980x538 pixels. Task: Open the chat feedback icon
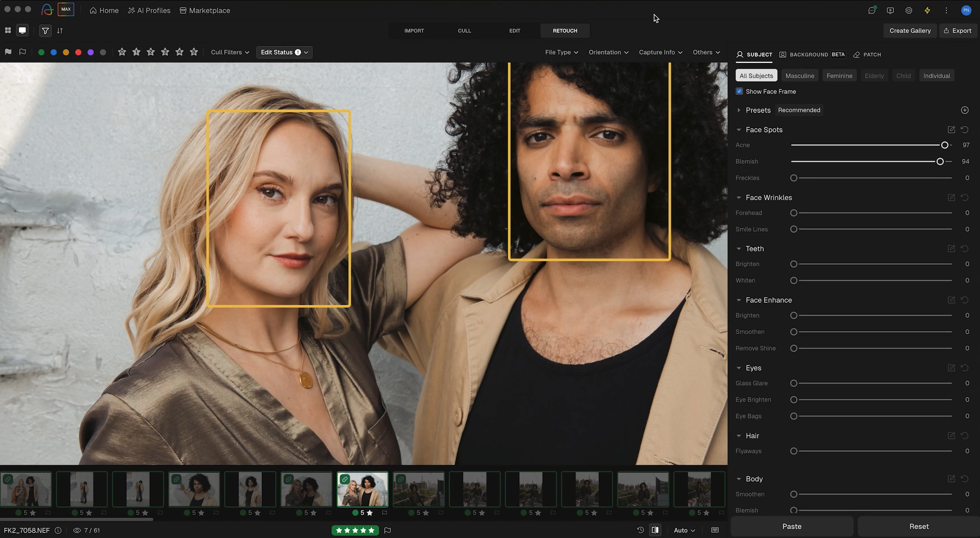pyautogui.click(x=872, y=10)
